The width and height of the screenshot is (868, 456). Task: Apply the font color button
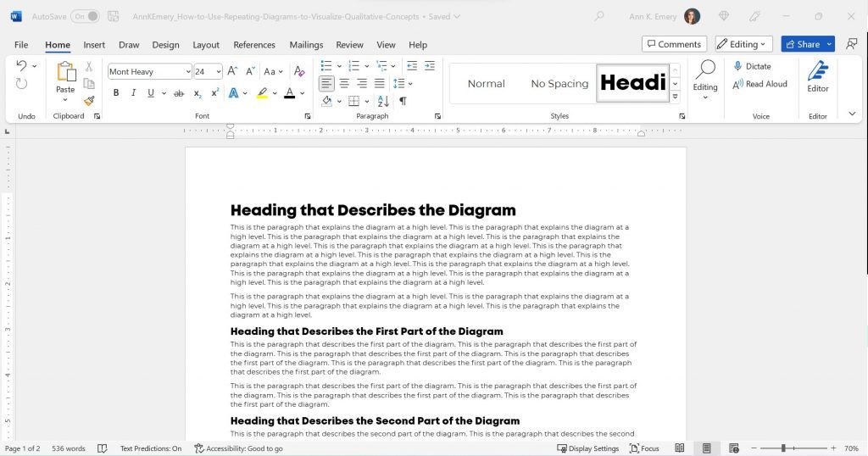(x=290, y=93)
